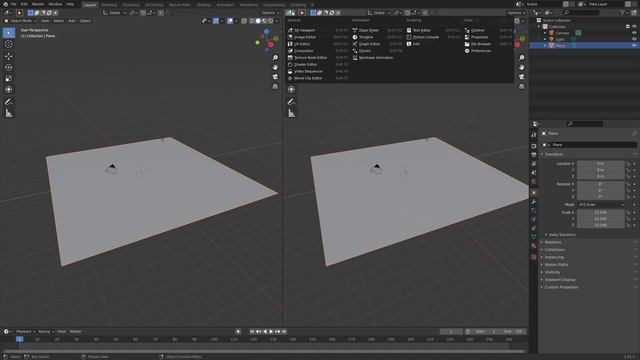Select the Annotate tool in left viewport

click(x=9, y=102)
